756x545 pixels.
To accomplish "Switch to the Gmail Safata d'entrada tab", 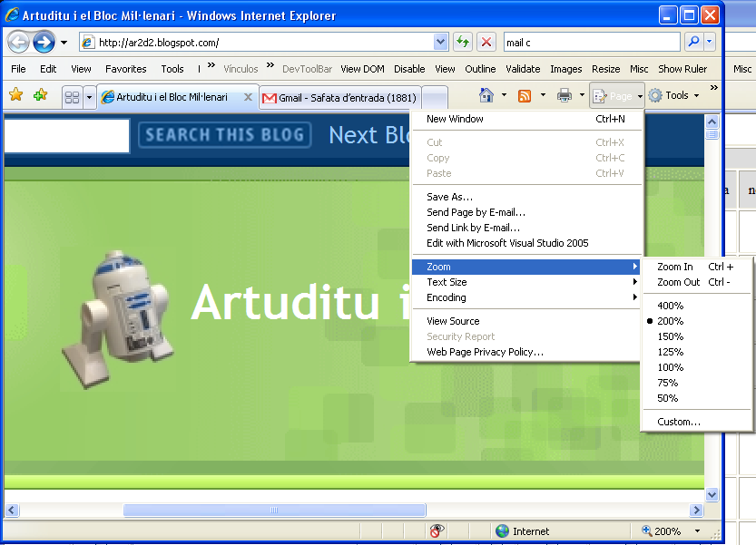I will coord(340,98).
